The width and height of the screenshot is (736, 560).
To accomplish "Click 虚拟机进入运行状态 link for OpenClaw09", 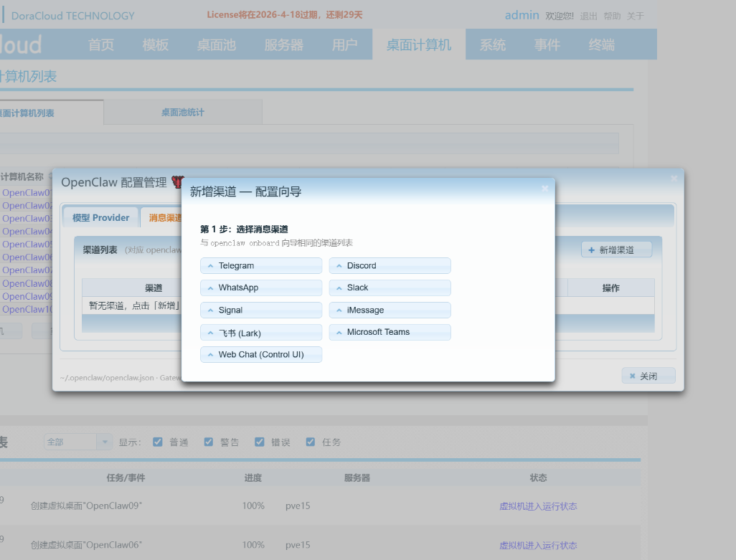I will point(538,506).
